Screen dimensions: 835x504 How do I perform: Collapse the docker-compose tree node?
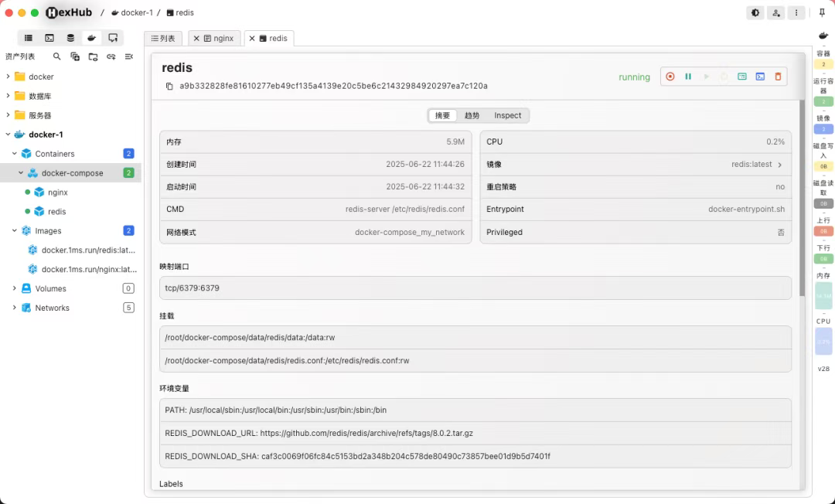click(x=21, y=173)
